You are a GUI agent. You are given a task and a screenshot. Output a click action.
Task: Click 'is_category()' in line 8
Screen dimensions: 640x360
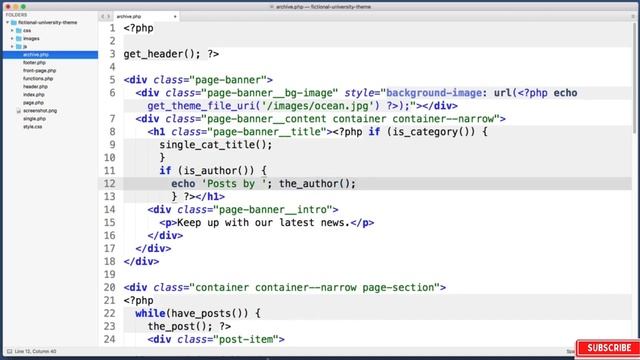431,132
